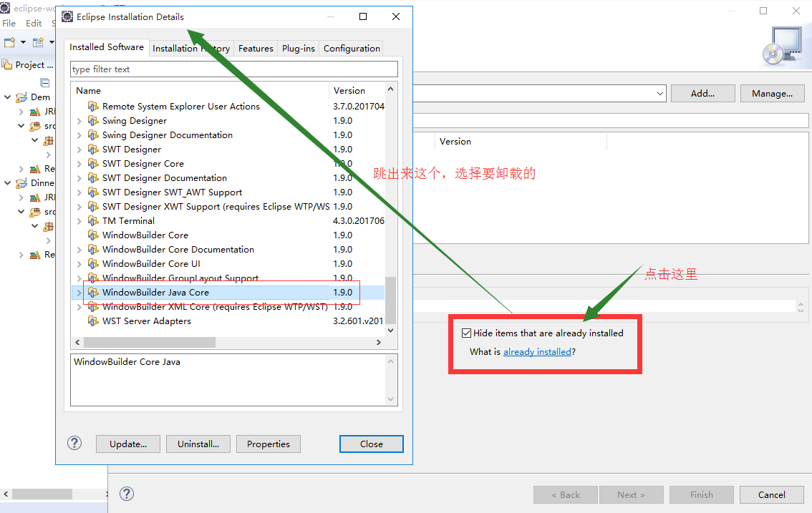812x513 pixels.
Task: Click the icon next to SWT Designer Documentation
Action: coord(93,178)
